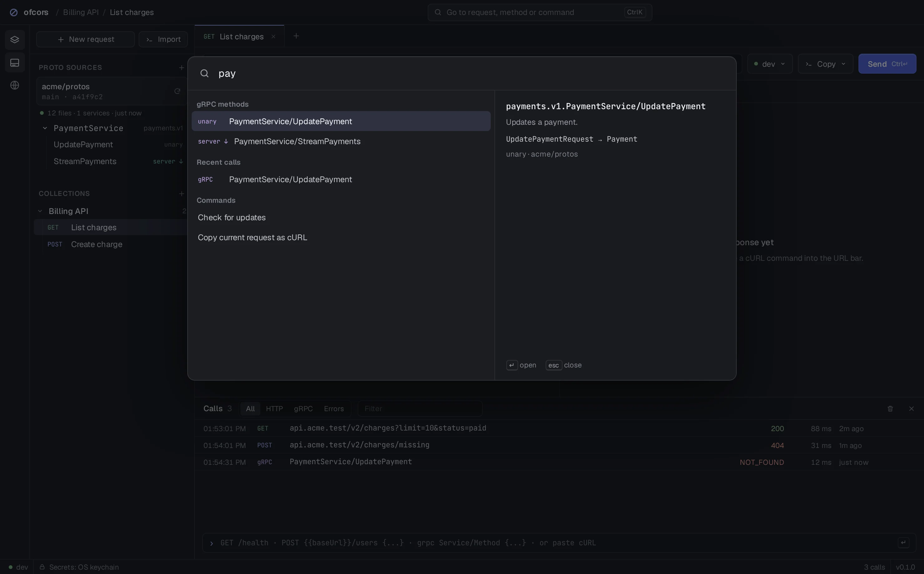Close the Calls panel
This screenshot has height=574, width=924.
tap(912, 408)
